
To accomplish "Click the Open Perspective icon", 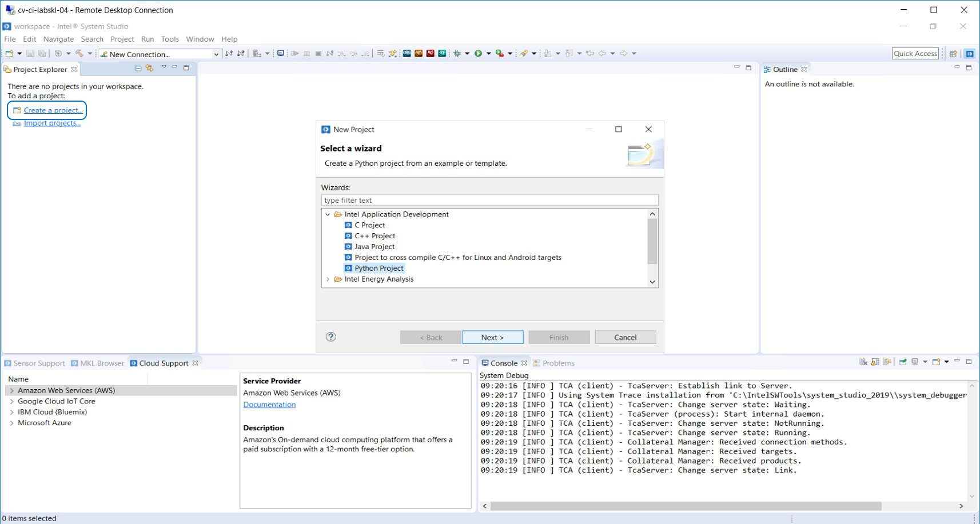I will (x=953, y=54).
